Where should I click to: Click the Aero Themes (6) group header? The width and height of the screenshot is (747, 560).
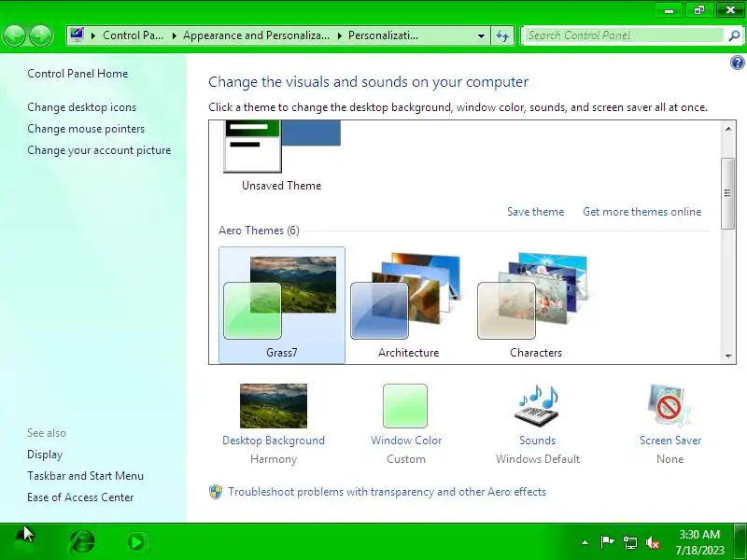coord(260,231)
